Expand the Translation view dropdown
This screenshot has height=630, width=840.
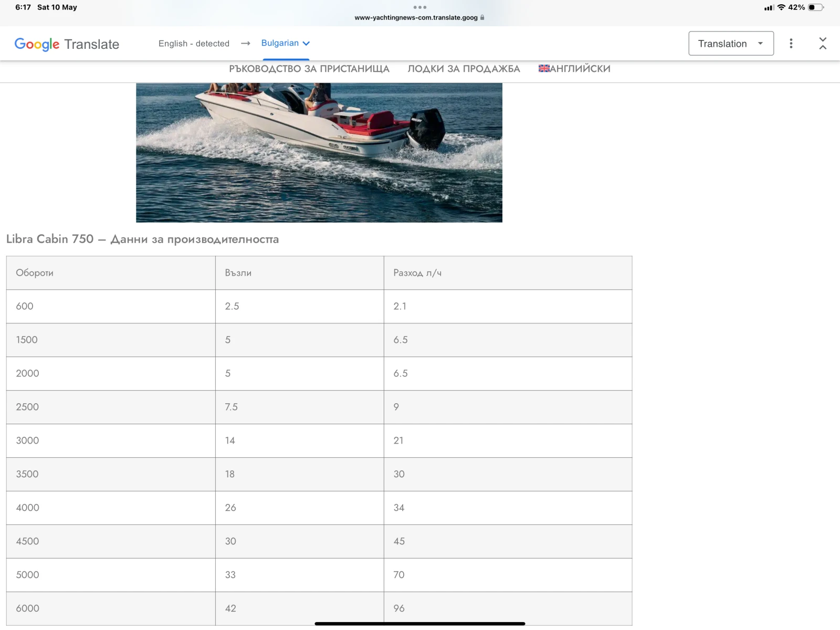731,44
